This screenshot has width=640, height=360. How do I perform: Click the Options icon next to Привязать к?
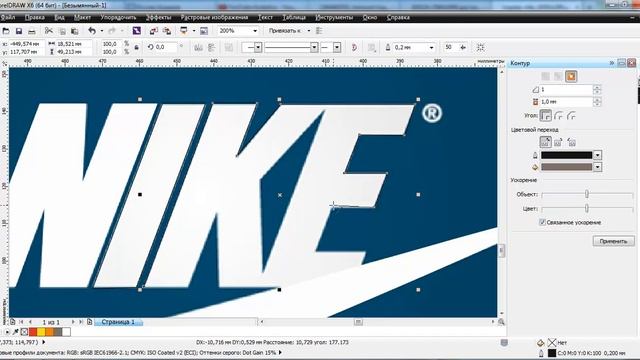[x=319, y=31]
